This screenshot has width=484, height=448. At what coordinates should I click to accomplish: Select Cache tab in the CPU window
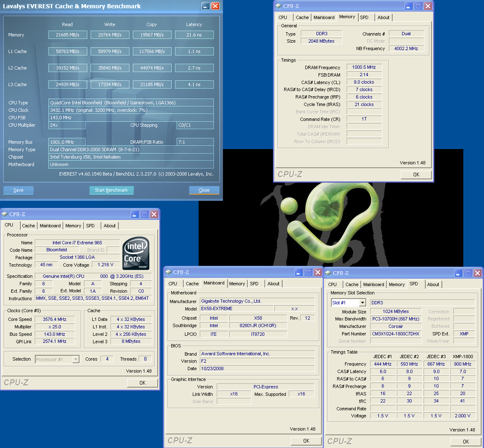click(29, 226)
